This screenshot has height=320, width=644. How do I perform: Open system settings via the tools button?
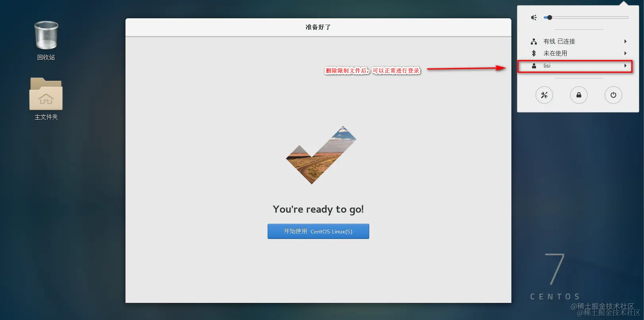pyautogui.click(x=544, y=95)
